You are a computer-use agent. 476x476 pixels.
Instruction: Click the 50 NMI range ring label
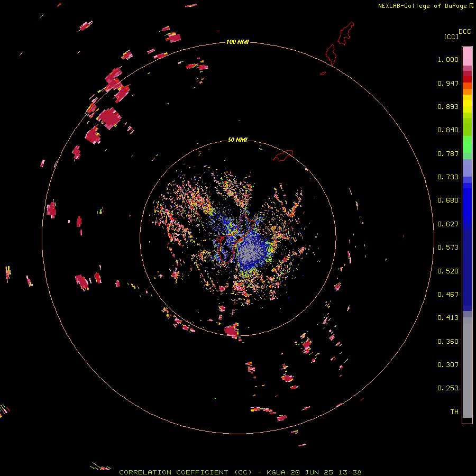coord(237,140)
